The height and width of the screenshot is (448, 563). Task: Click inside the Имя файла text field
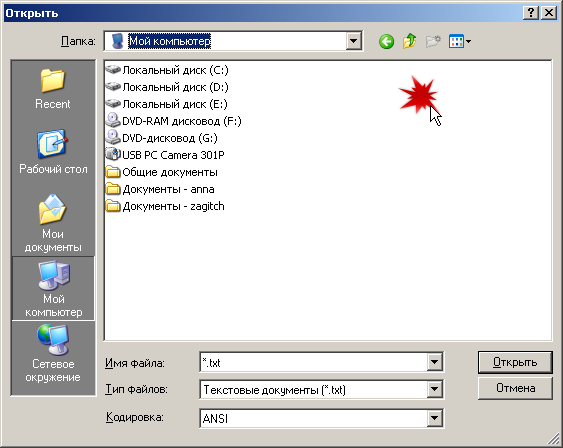[313, 363]
